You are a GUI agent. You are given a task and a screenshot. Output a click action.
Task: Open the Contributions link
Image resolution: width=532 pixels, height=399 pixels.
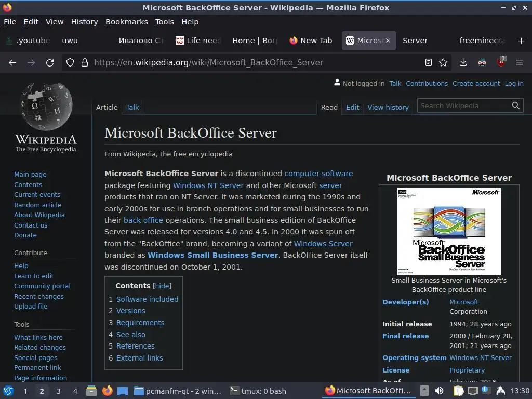427,84
